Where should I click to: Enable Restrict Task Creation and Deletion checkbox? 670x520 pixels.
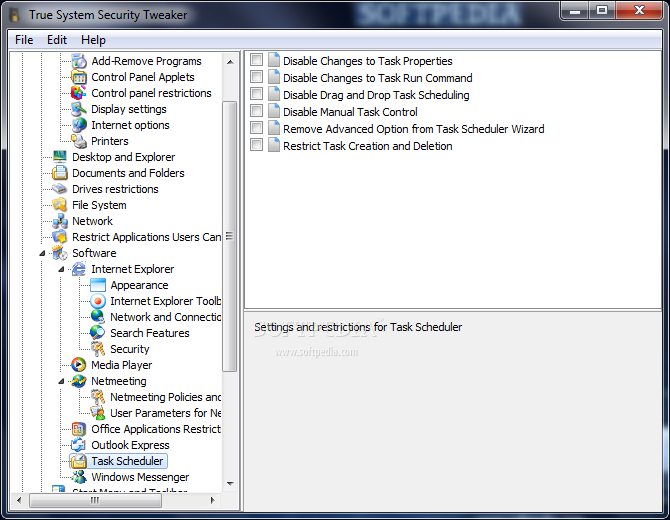click(256, 145)
